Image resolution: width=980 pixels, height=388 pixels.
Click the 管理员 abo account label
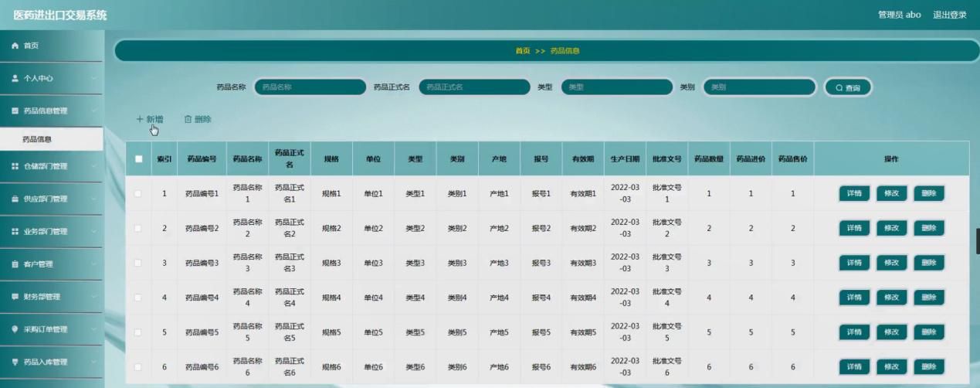coord(900,15)
